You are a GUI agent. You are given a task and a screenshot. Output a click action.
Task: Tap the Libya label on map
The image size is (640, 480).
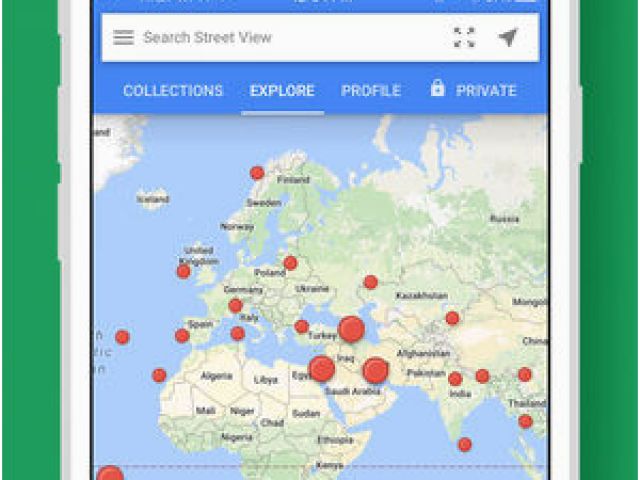coord(266,380)
